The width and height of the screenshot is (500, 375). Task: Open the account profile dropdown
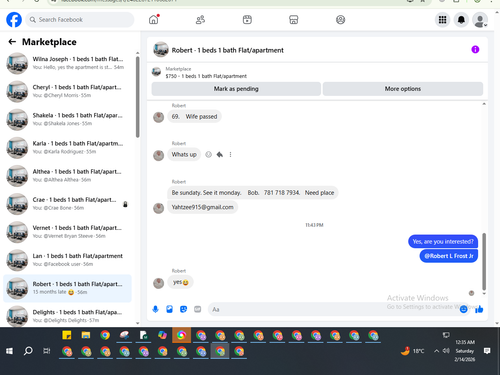tap(480, 20)
